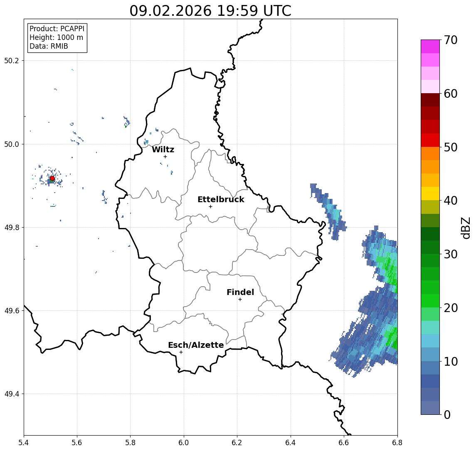This screenshot has width=476, height=451.
Task: Click longitude axis label 5.8
Action: click(x=131, y=443)
